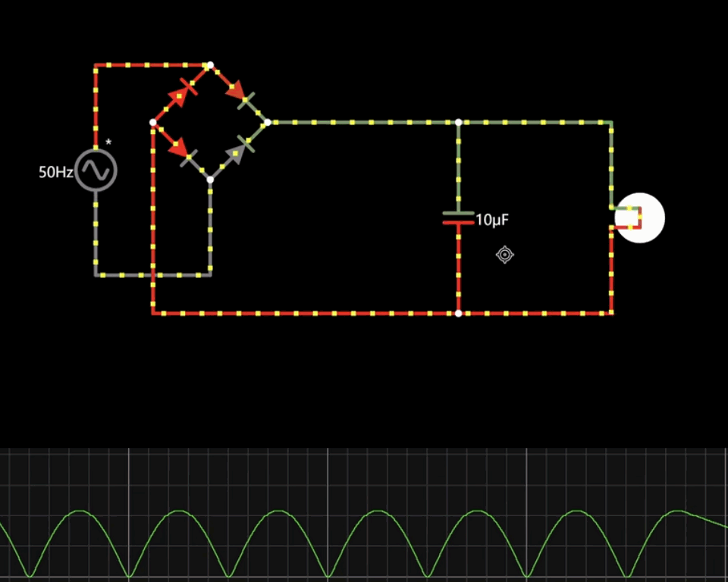This screenshot has height=582, width=728.
Task: Select the top-left bridge diode
Action: click(x=181, y=93)
